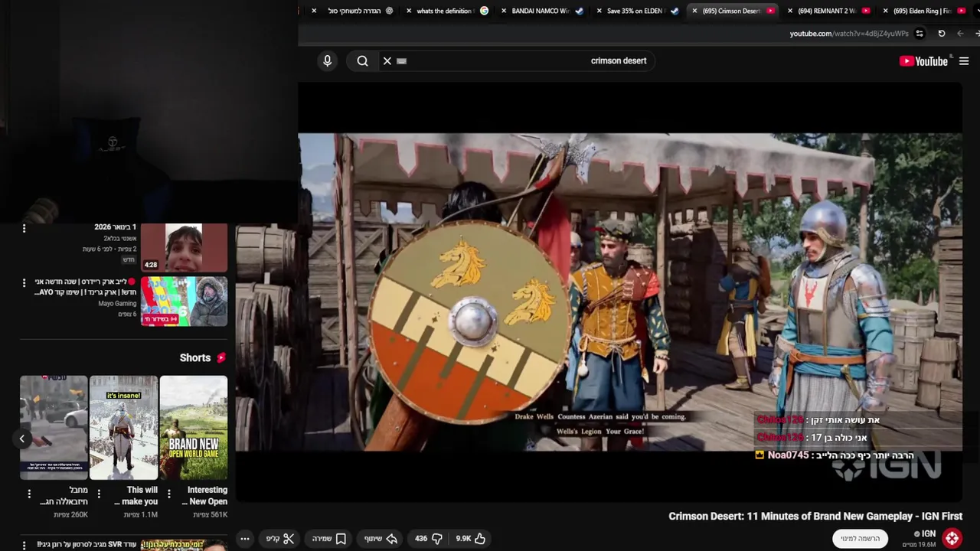Close the REMNANT 2 tab
The height and width of the screenshot is (551, 980).
tap(790, 11)
